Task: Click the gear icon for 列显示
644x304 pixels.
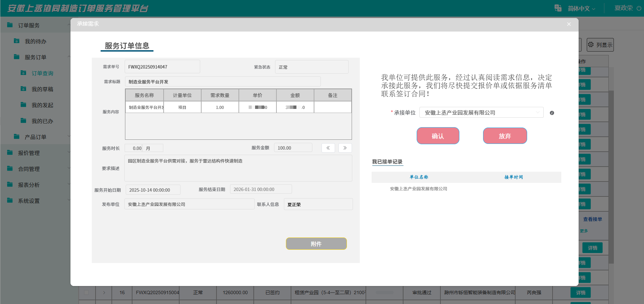Action: click(591, 45)
